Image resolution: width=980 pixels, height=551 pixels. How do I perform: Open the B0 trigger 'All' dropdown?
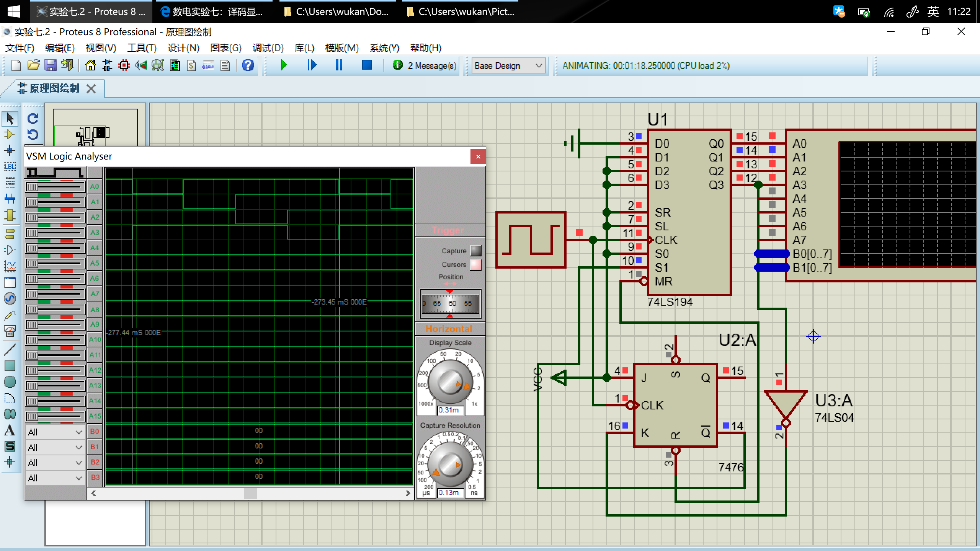point(55,432)
